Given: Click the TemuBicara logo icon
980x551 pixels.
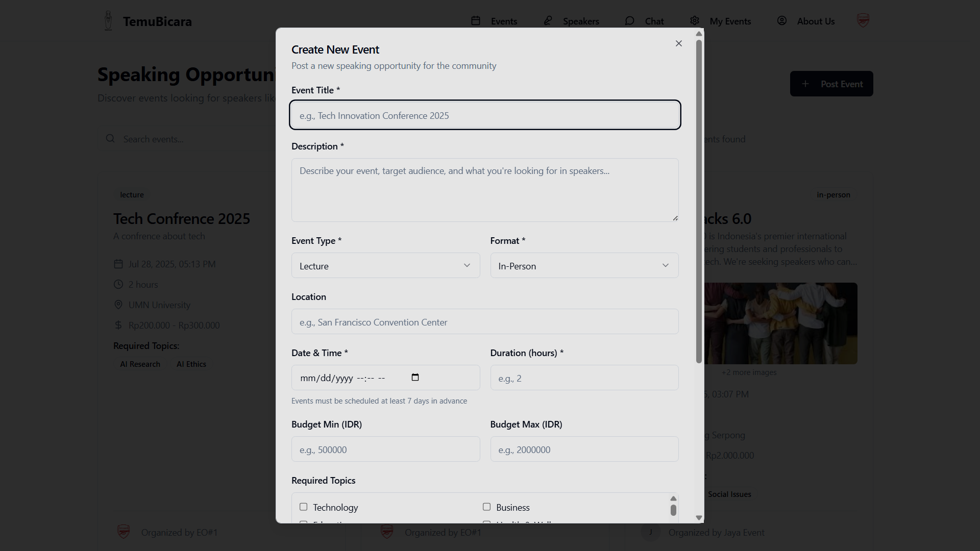Looking at the screenshot, I should point(108,21).
